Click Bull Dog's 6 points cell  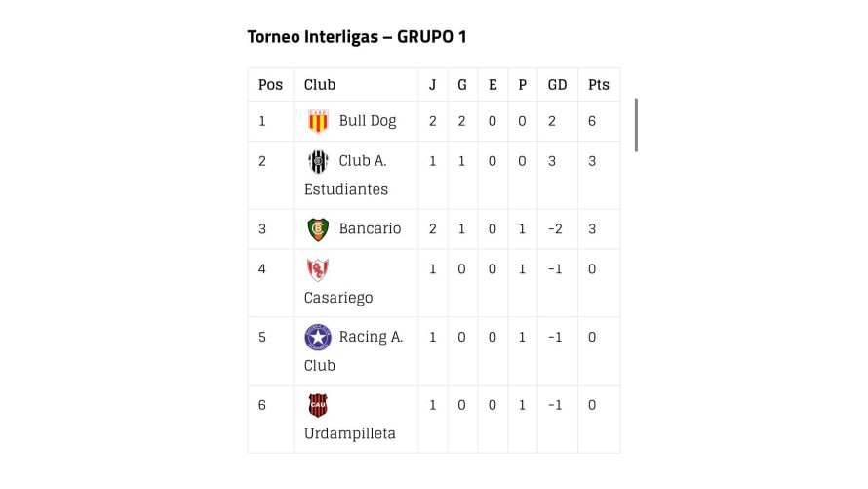click(592, 121)
